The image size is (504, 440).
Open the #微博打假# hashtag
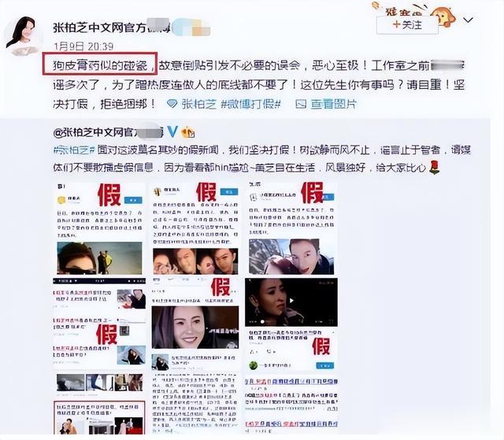(251, 104)
